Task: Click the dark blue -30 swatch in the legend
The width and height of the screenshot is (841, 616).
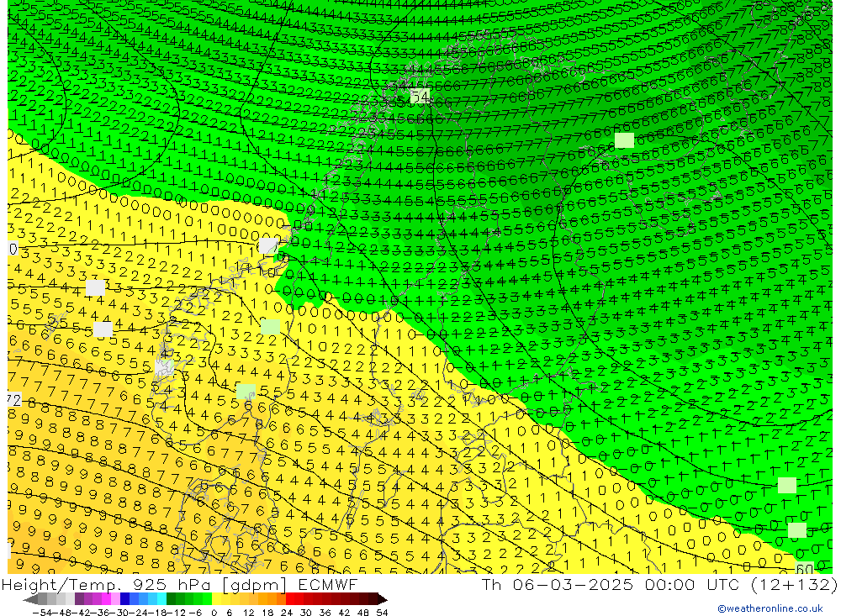Action: [x=125, y=599]
